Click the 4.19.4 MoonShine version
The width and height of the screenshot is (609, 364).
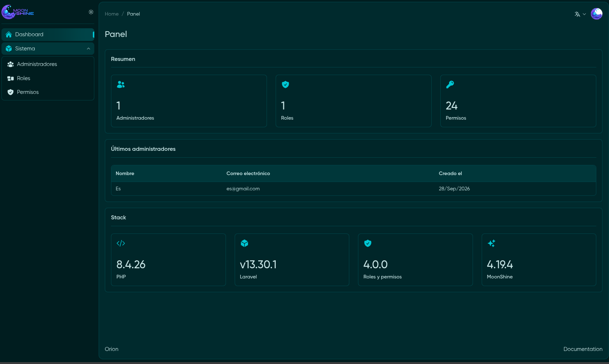pyautogui.click(x=500, y=265)
